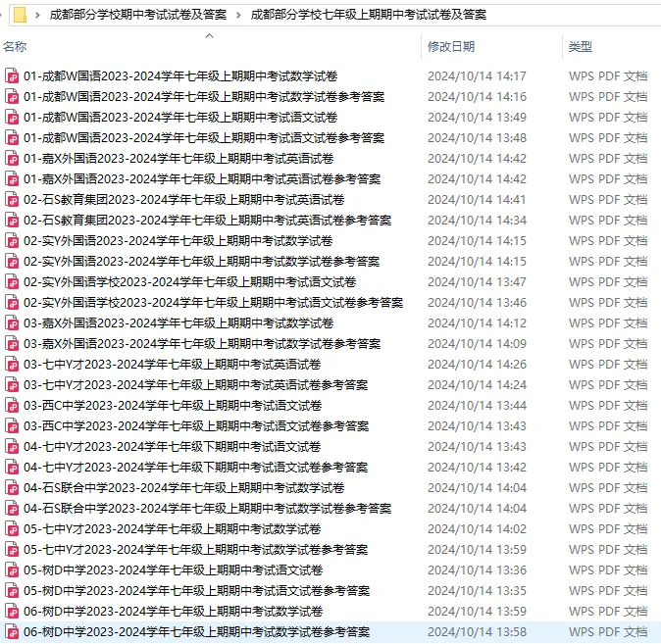Click date 2024/10/14 13:46

click(478, 303)
